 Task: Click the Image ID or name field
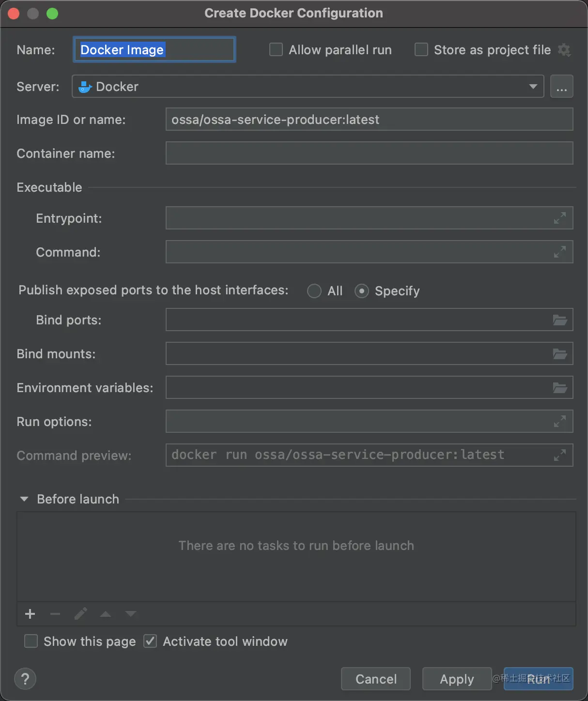click(x=369, y=120)
